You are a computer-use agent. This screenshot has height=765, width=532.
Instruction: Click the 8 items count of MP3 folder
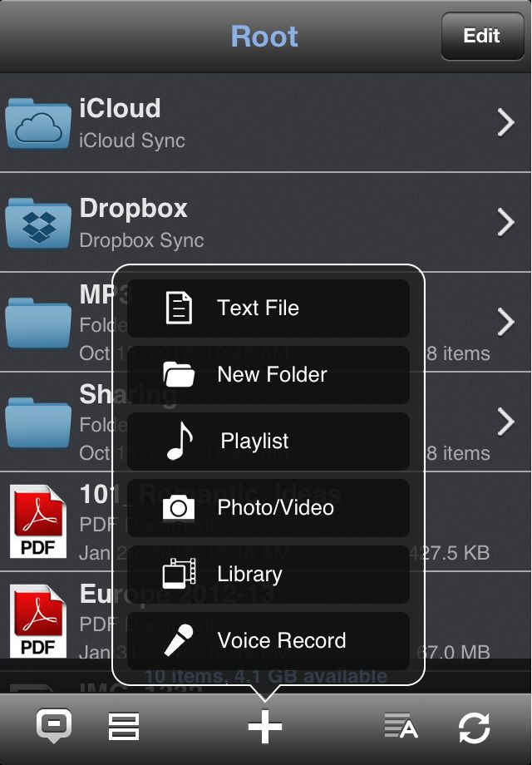coord(458,353)
